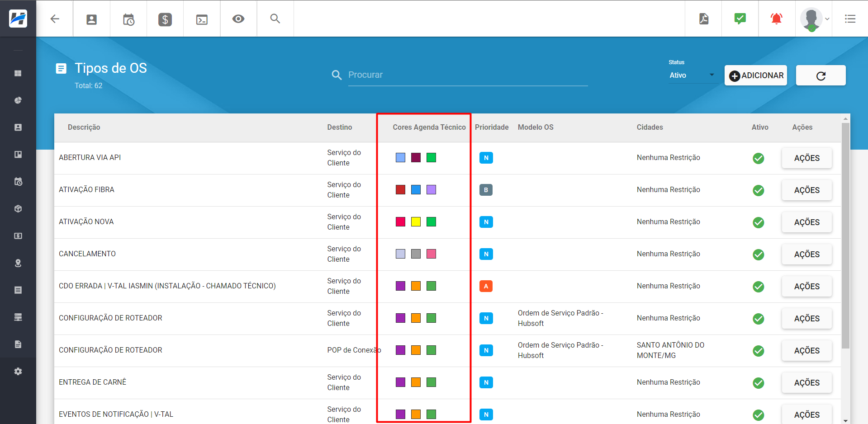Open AÇÕES for EVENTOS DE NOTIFICAÇÃO V-TAL
Image resolution: width=868 pixels, height=424 pixels.
[806, 415]
